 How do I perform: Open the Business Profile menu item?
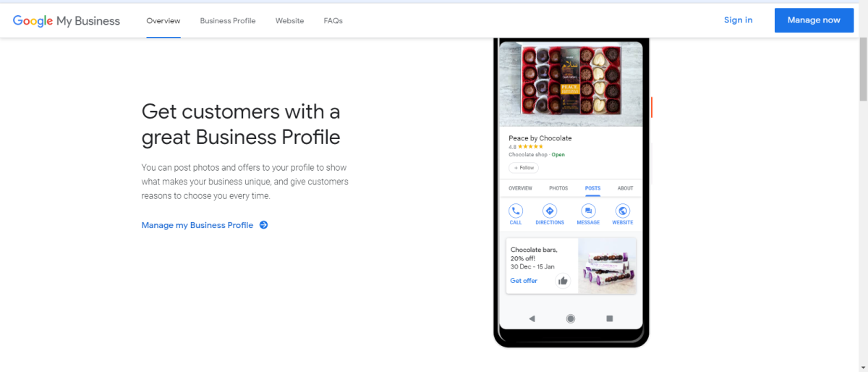tap(228, 21)
